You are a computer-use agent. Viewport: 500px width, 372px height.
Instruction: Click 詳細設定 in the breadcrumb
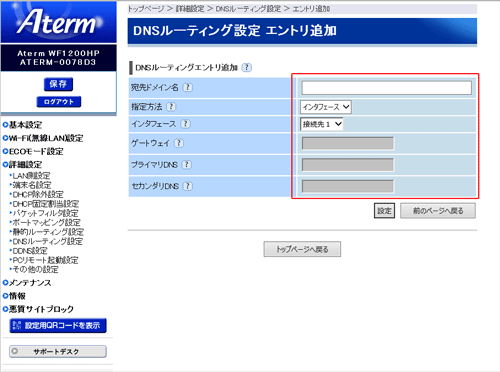tap(190, 9)
